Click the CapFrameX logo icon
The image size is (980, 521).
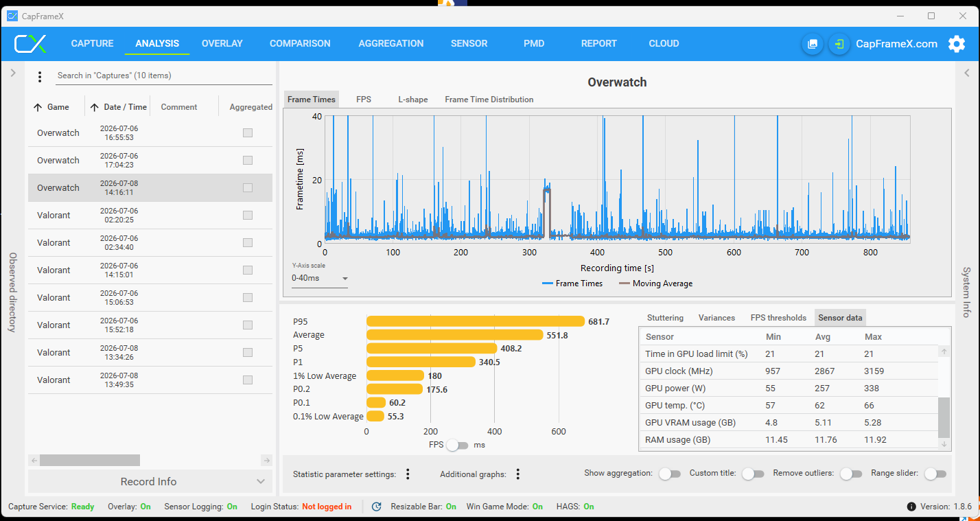31,44
